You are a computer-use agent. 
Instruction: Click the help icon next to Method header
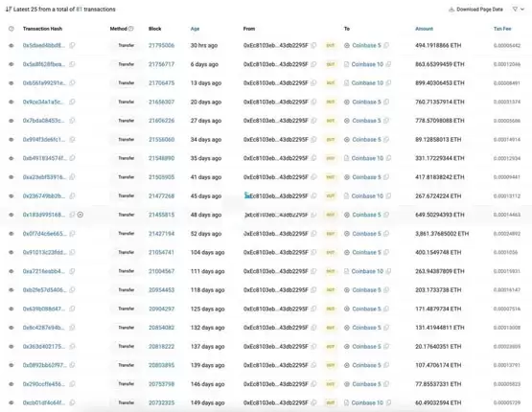(131, 29)
